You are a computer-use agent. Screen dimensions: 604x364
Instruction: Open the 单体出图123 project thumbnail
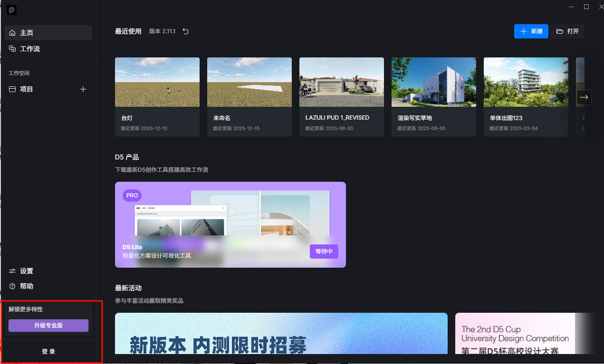[x=526, y=82]
